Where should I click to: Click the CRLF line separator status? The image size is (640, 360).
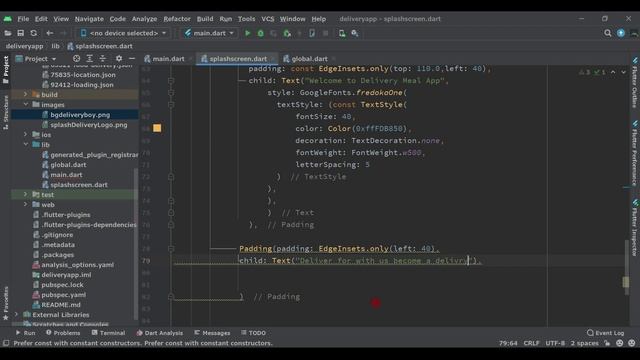(531, 343)
